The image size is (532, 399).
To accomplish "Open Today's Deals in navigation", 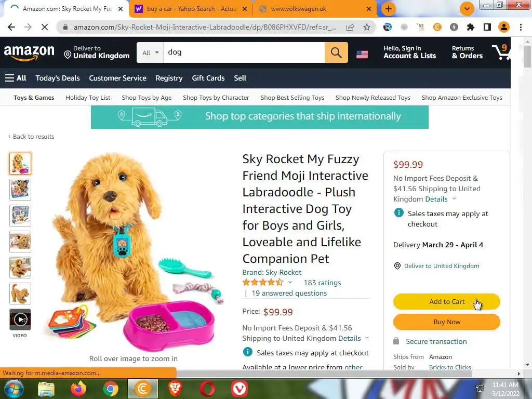I will (x=58, y=78).
